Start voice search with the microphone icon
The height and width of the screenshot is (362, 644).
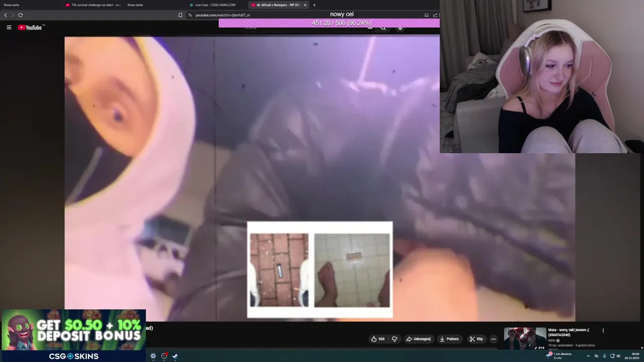click(x=400, y=28)
